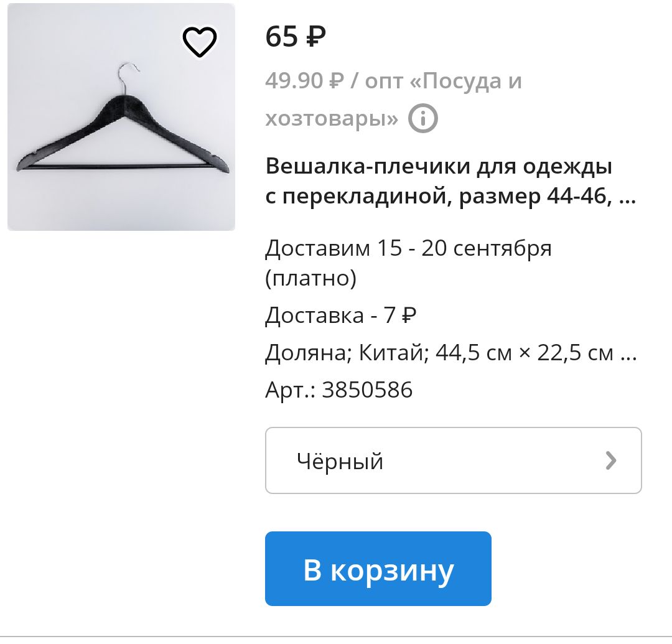The width and height of the screenshot is (672, 644).
Task: Click the с перекладиной title second line
Action: coord(360,197)
